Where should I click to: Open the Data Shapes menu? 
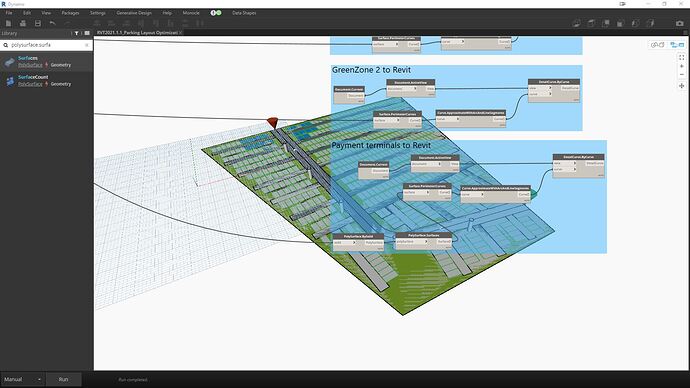(x=244, y=13)
